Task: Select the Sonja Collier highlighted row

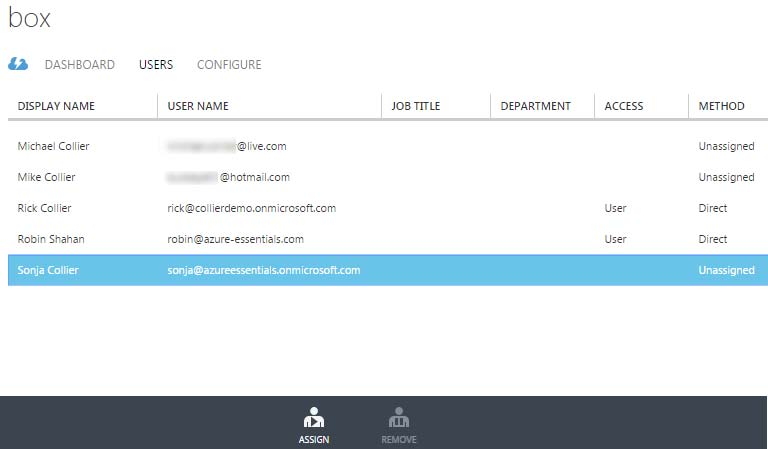Action: (46, 270)
